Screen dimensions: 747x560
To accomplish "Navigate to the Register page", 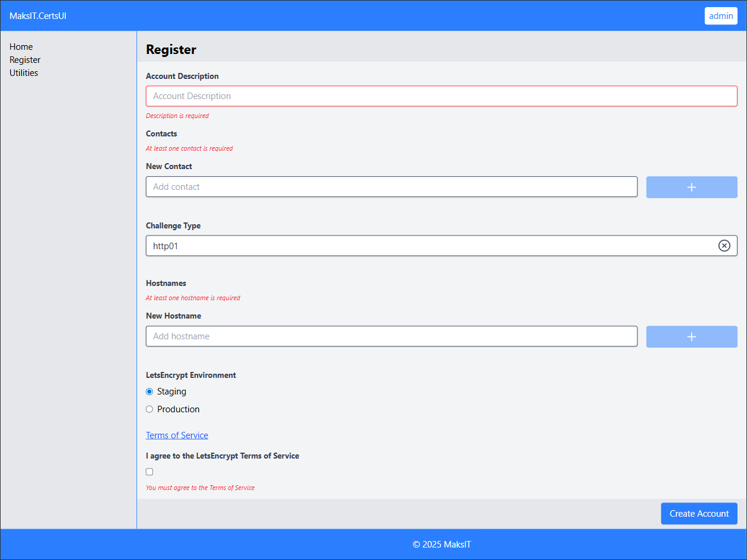I will point(25,59).
